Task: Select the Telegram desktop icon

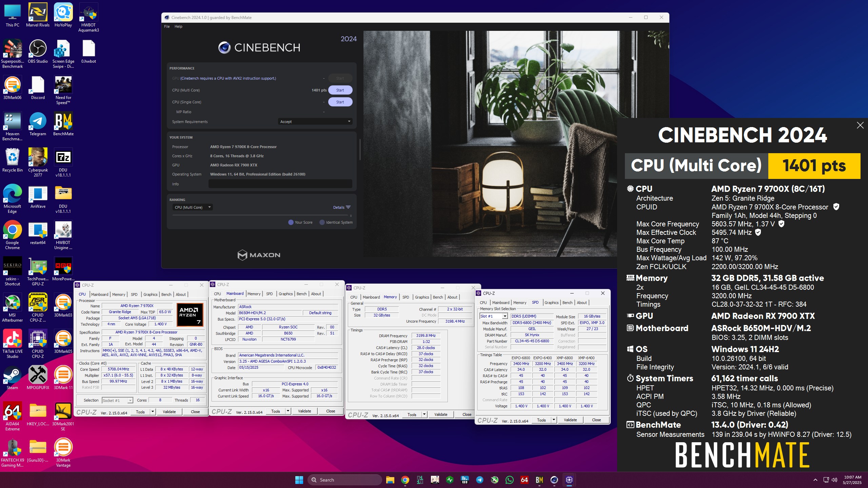Action: tap(38, 124)
